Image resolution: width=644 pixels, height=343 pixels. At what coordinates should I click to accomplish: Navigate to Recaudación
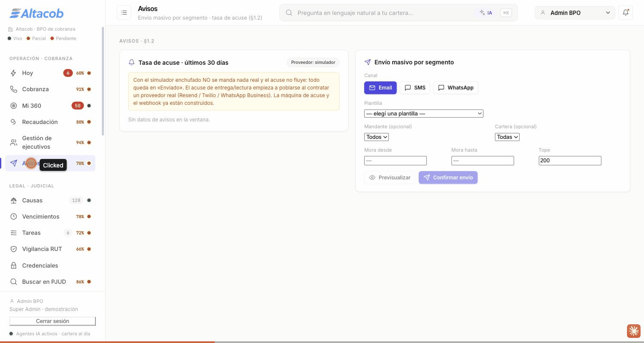50,122
